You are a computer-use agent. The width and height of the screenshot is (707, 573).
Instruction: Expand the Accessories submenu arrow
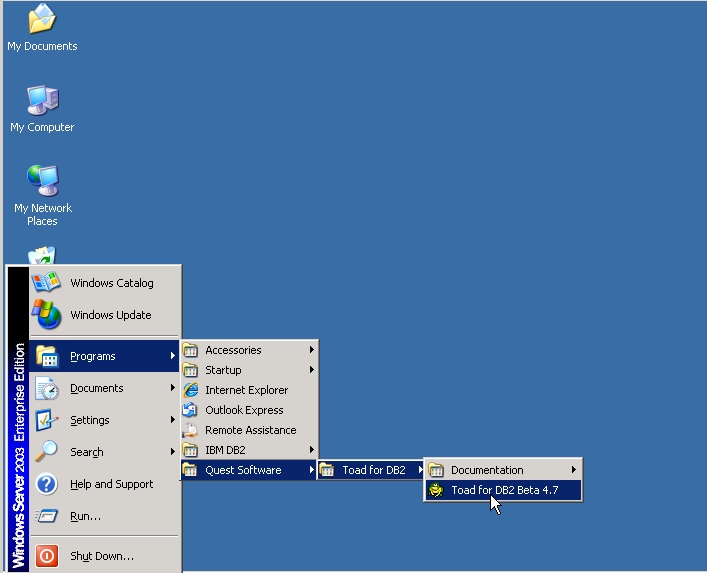click(x=312, y=350)
